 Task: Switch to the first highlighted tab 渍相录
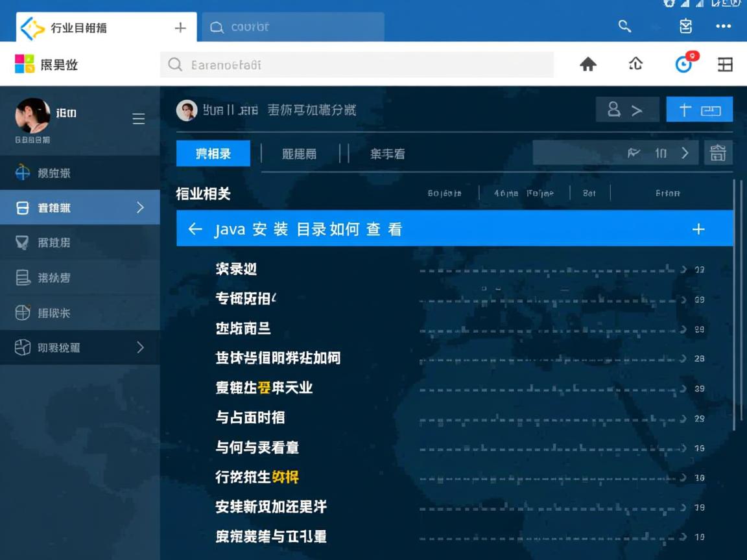coord(213,153)
